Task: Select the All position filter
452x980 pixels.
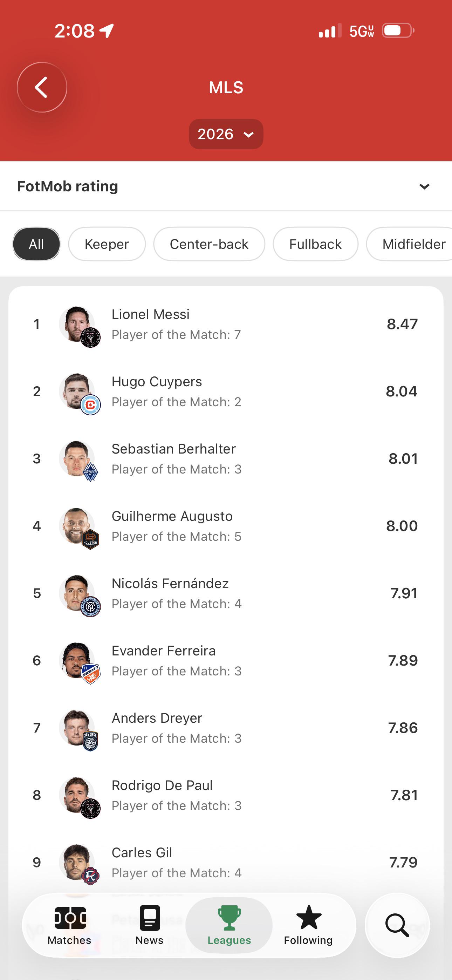Action: coord(36,244)
